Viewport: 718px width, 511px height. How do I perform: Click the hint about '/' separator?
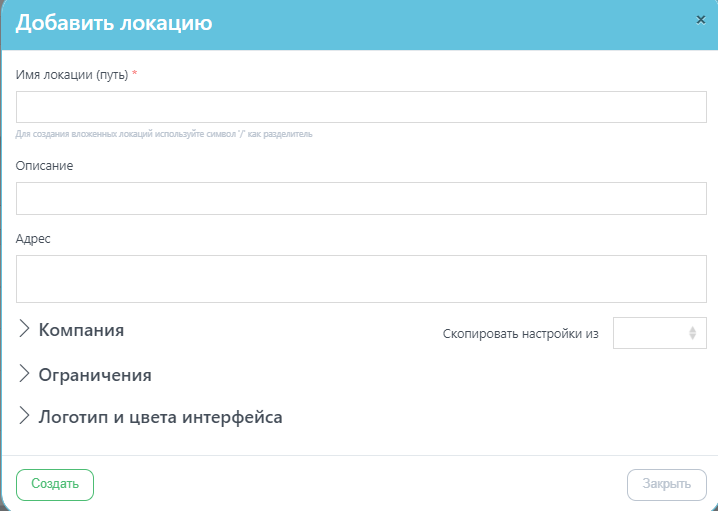click(x=164, y=134)
